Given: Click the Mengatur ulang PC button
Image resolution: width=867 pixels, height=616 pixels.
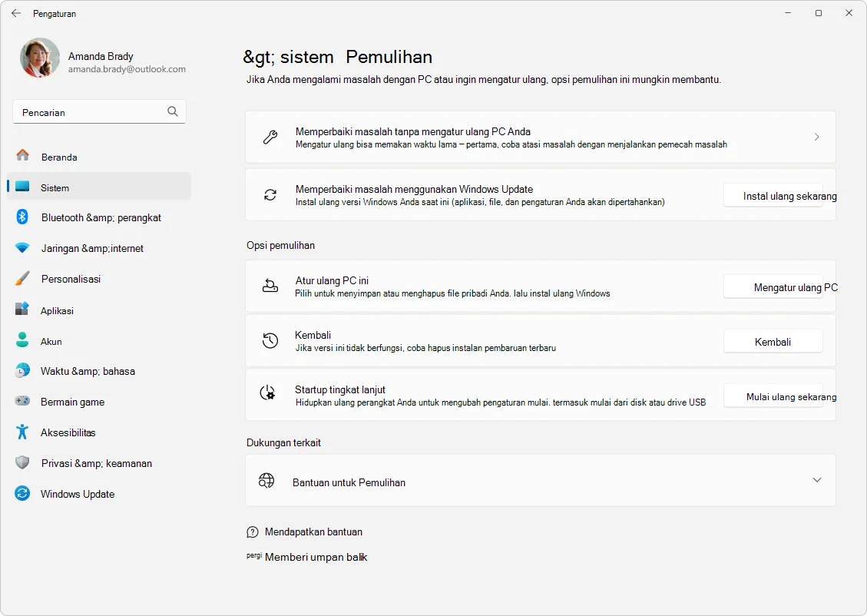Looking at the screenshot, I should [x=773, y=287].
